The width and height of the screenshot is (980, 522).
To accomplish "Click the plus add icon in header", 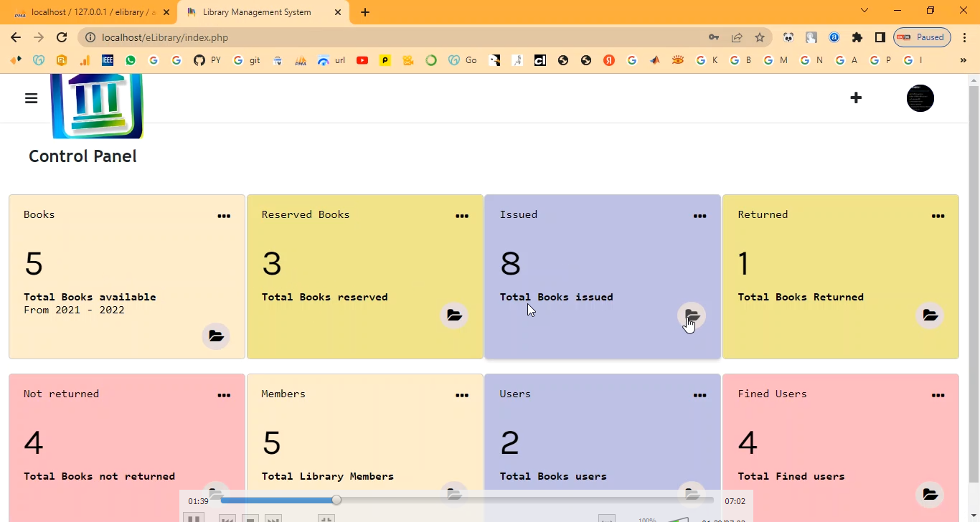I will pyautogui.click(x=856, y=98).
